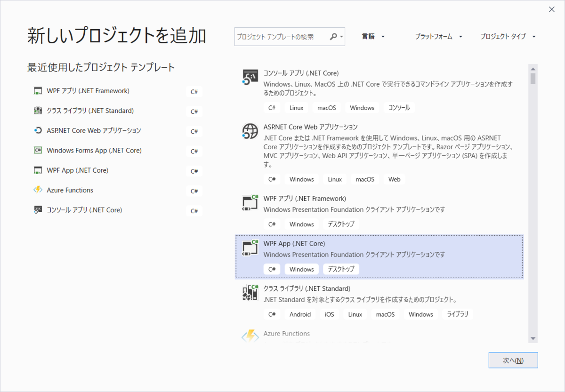Click the WPF App (.NET Core) icon in recent list
Screen dimensions: 565x392
click(38, 170)
